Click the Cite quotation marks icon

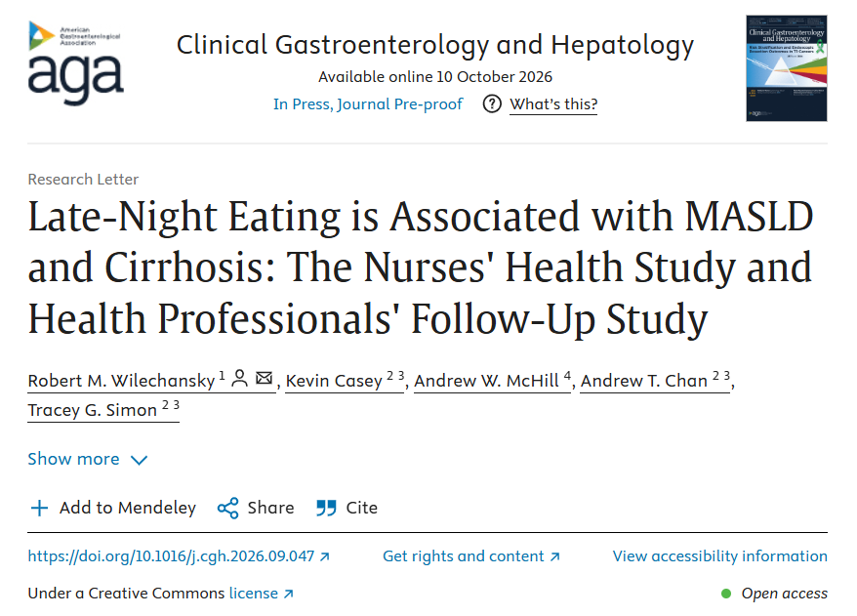pos(326,508)
